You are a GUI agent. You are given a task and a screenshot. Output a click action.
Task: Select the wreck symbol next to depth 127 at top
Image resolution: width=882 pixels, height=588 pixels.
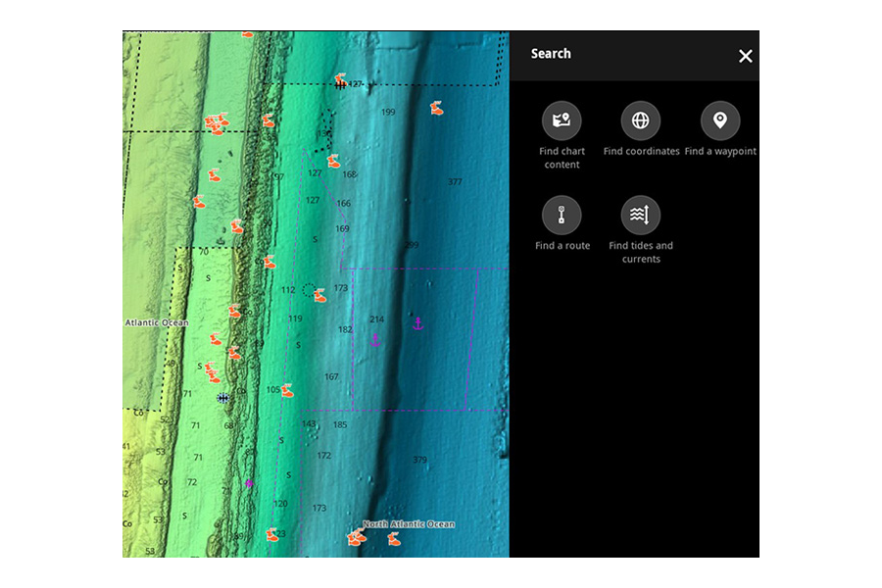click(339, 85)
